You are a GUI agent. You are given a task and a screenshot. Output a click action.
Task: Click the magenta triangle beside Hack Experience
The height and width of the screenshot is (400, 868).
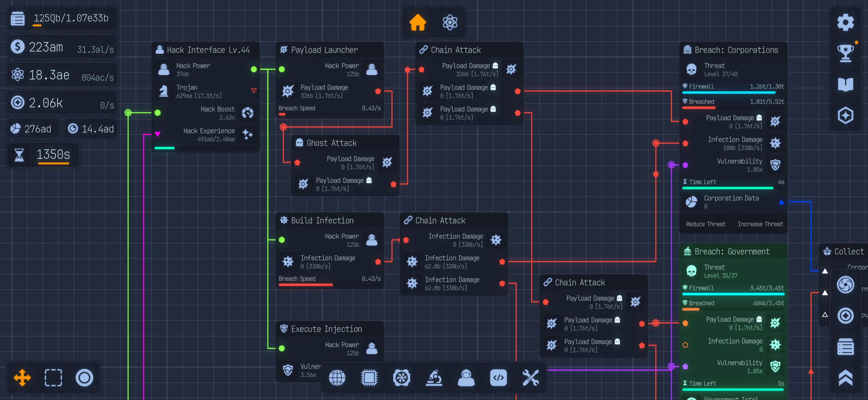[x=157, y=134]
